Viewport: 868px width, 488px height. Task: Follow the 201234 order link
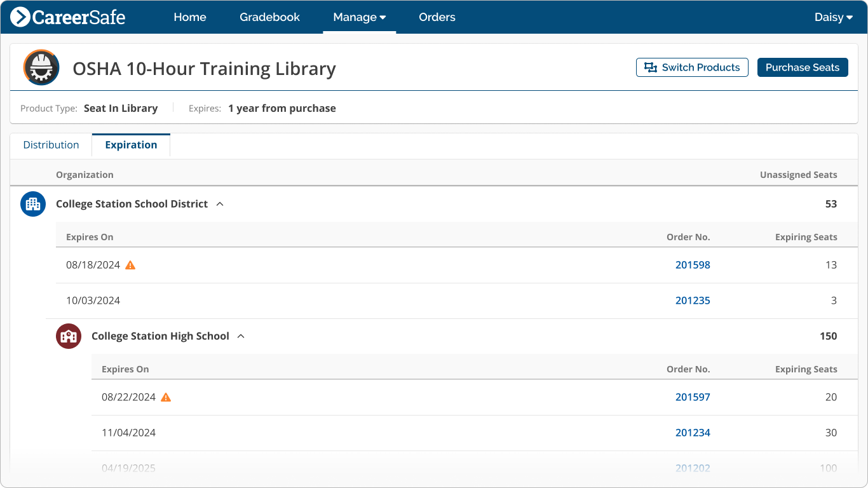693,432
